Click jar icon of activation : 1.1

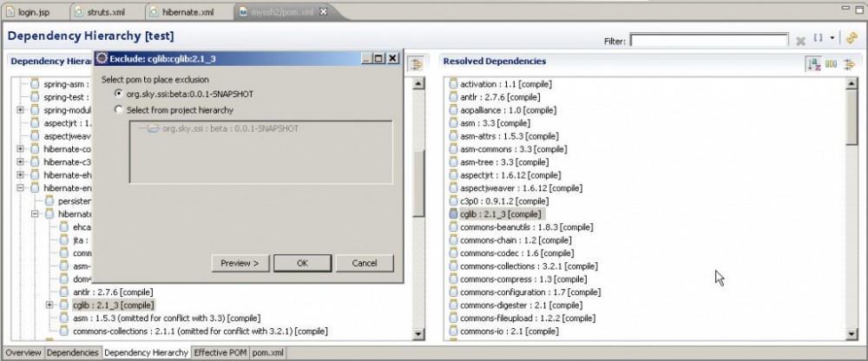coord(453,84)
